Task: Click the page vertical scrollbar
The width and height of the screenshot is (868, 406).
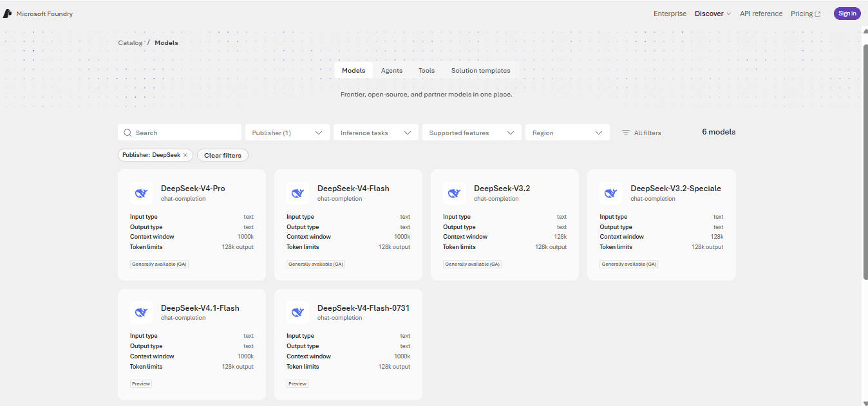Action: [x=865, y=161]
